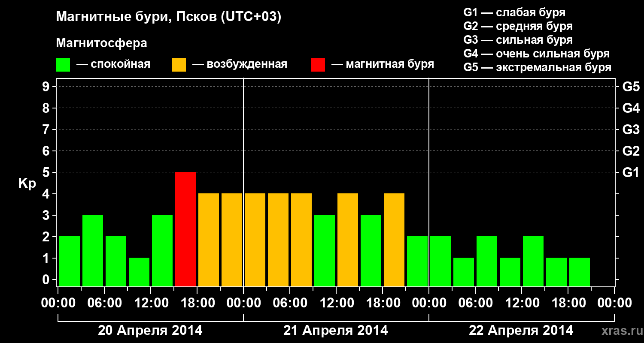Select the 21 April 21:00–00:00 green bar
The width and height of the screenshot is (644, 343).
[x=417, y=261]
